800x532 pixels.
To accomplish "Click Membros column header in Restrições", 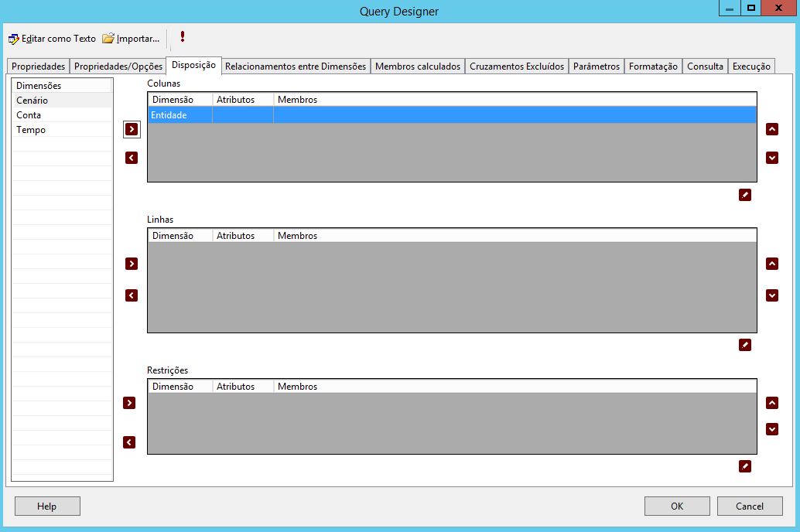I will [515, 387].
